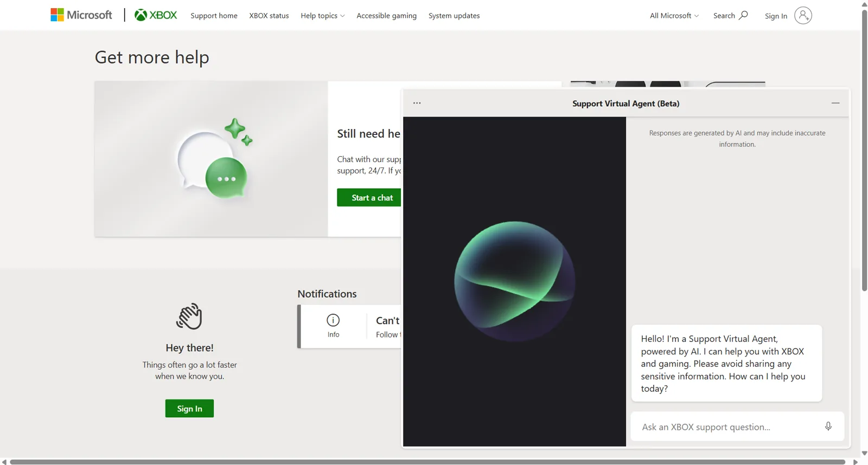Click the Sign In avatar icon
The image size is (868, 465).
point(803,15)
